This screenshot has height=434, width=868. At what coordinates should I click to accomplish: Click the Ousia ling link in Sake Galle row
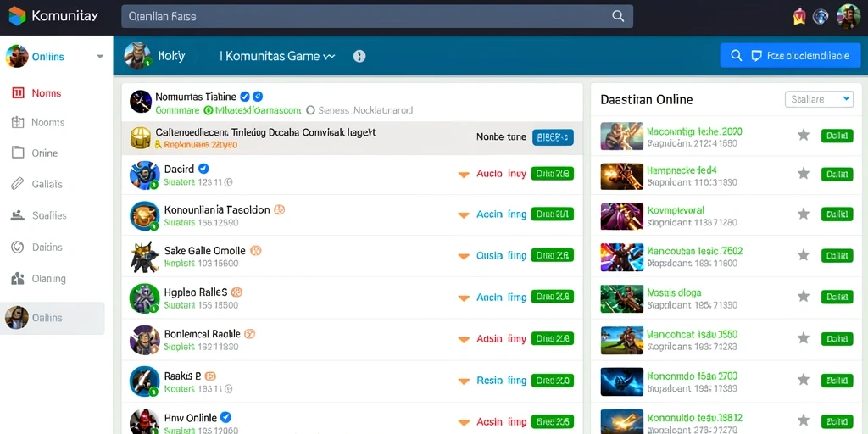[x=501, y=256]
